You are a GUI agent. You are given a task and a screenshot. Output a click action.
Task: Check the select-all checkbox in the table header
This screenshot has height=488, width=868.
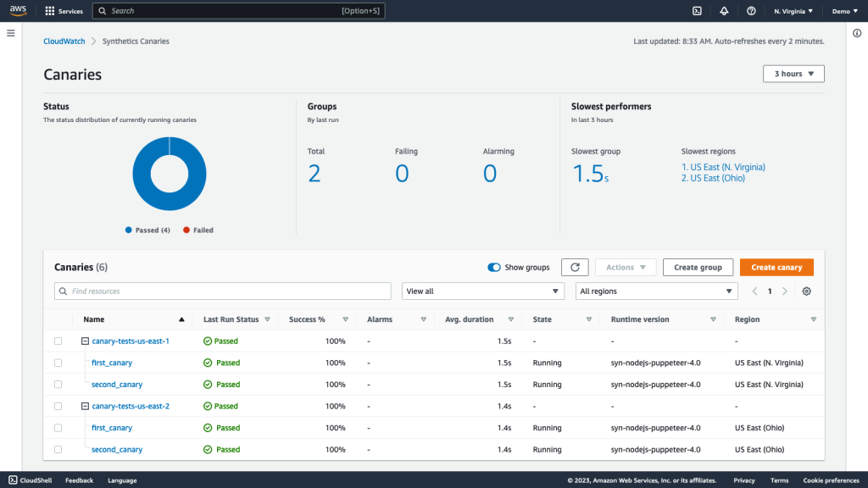[x=58, y=319]
